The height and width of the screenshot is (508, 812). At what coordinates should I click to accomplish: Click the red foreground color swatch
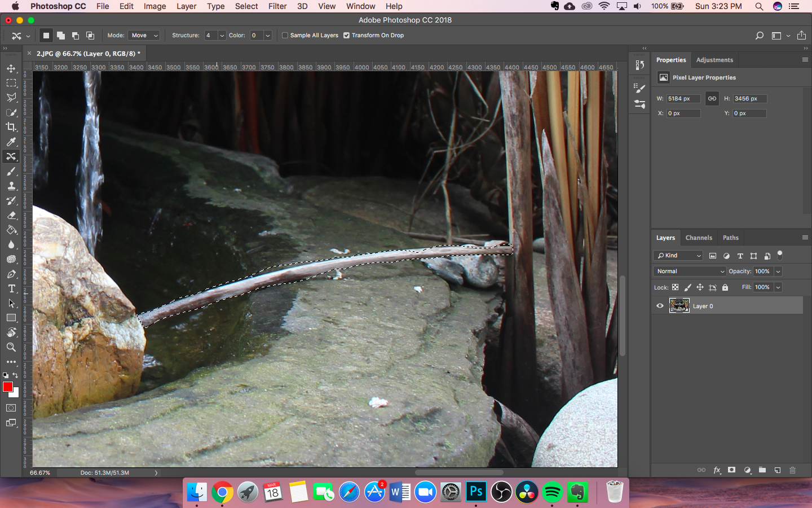pos(8,387)
